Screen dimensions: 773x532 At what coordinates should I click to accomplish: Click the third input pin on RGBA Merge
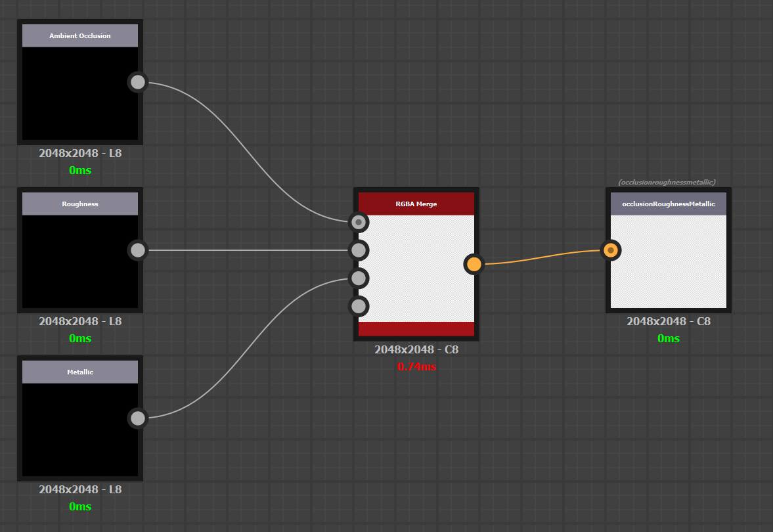pyautogui.click(x=359, y=278)
